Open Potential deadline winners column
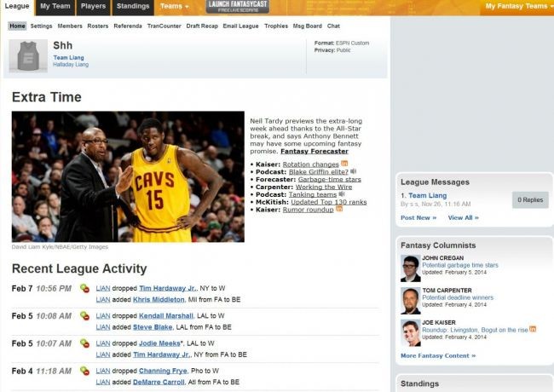The image size is (554, 392). click(x=458, y=297)
